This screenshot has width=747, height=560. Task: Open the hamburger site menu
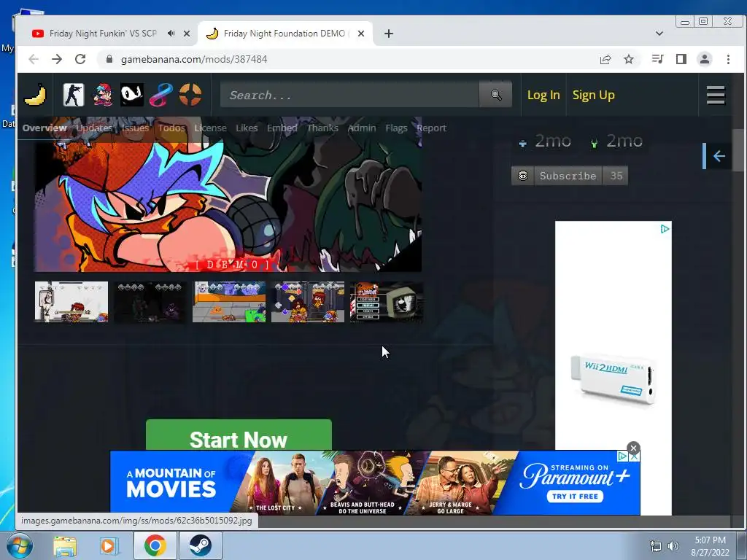coord(716,95)
